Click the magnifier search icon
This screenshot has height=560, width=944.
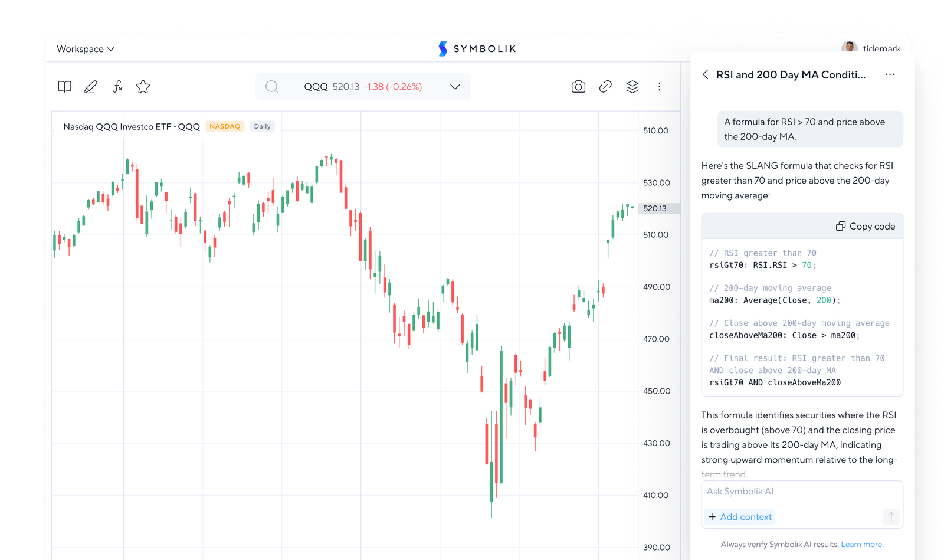coord(271,87)
